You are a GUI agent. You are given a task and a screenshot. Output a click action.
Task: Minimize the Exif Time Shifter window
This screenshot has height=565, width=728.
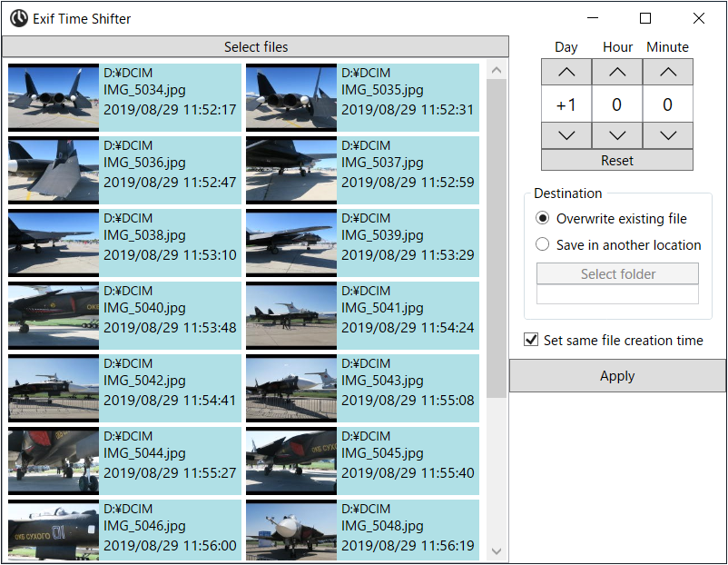(593, 18)
